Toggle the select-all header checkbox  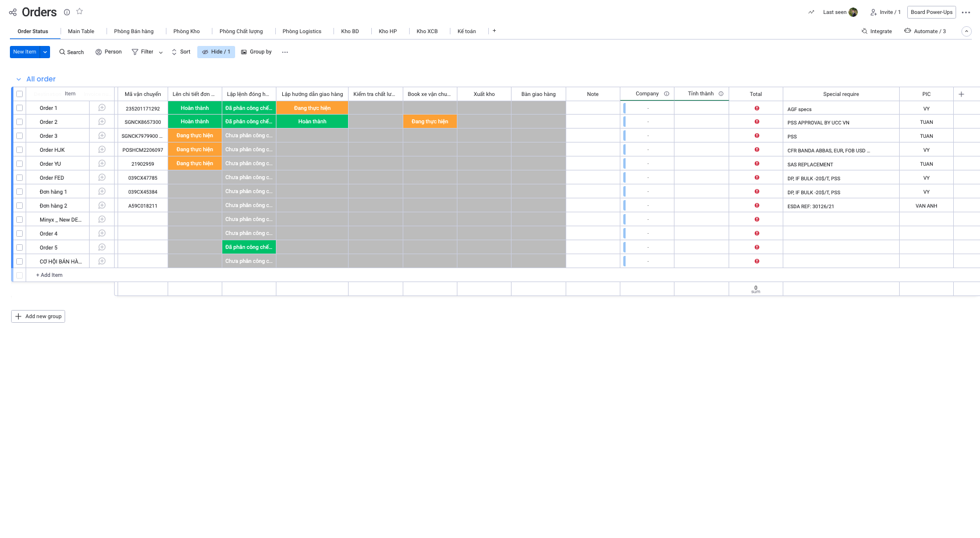click(20, 94)
